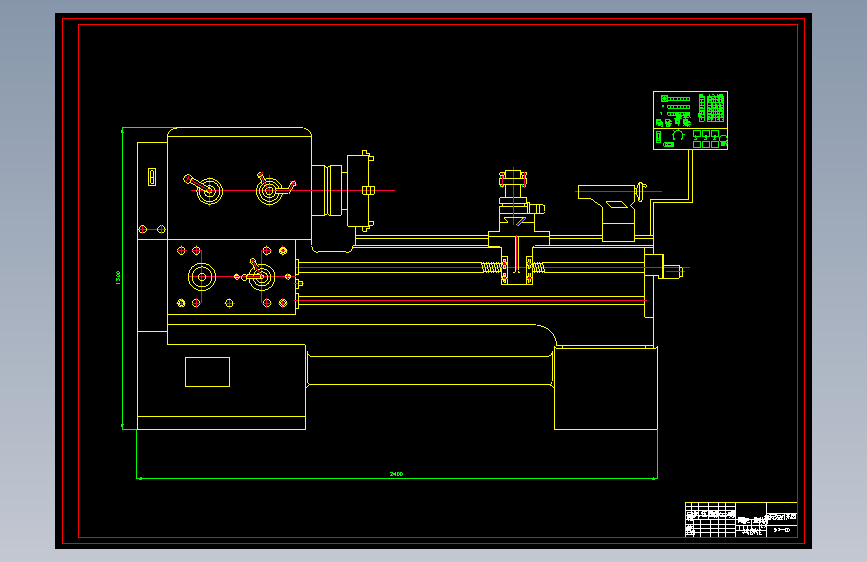The image size is (867, 562).
Task: Select the carriage apron under the tool post
Action: tap(516, 264)
